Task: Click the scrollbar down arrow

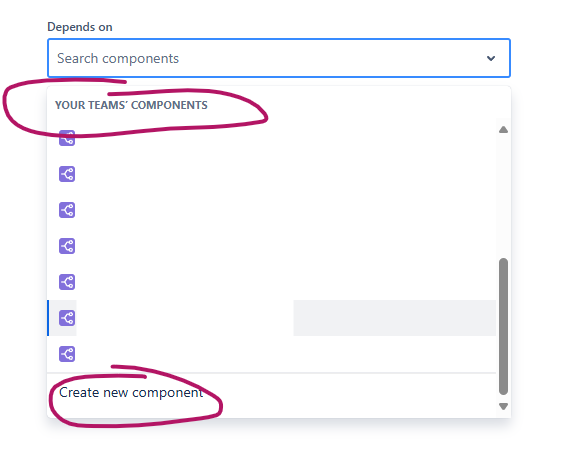Action: click(x=503, y=406)
